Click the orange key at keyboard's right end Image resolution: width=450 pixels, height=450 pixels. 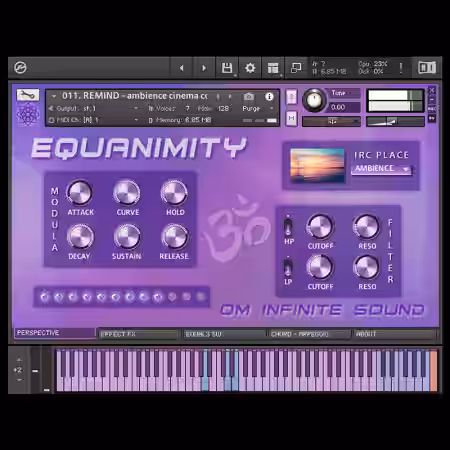433,370
